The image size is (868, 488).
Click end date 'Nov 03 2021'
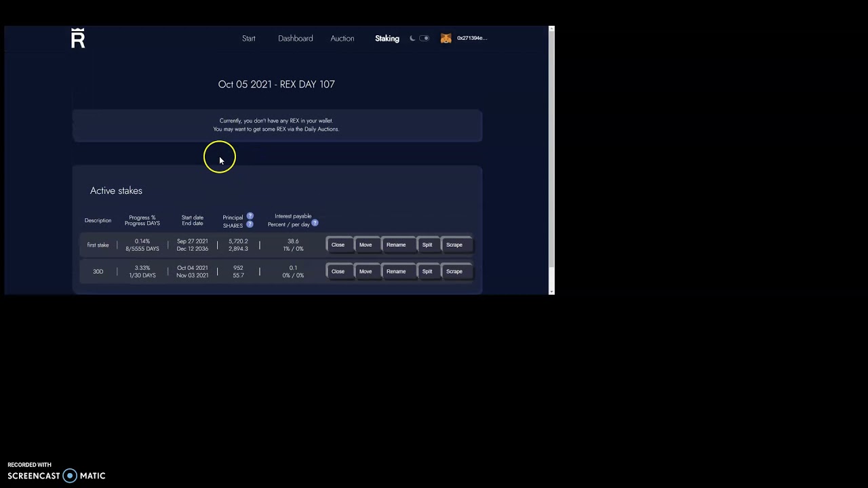(x=193, y=275)
